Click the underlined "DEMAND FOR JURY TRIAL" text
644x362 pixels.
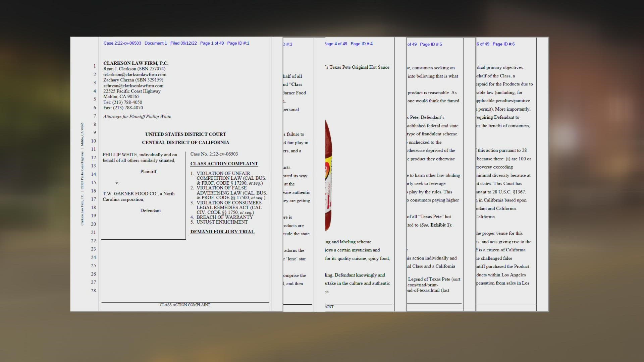coord(222,232)
